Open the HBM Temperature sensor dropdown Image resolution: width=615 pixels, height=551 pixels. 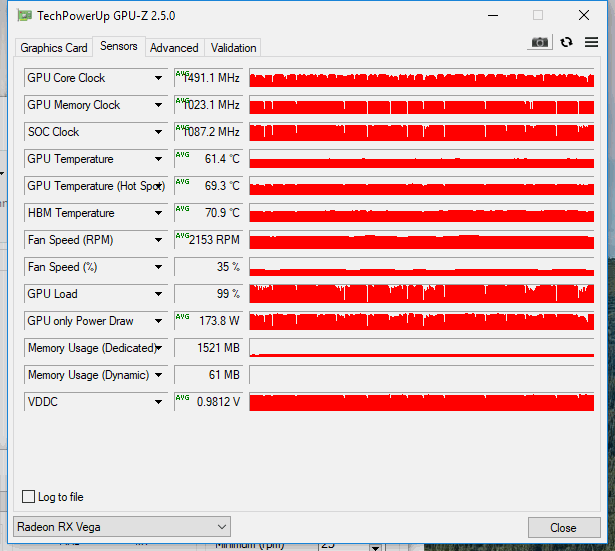pos(158,213)
